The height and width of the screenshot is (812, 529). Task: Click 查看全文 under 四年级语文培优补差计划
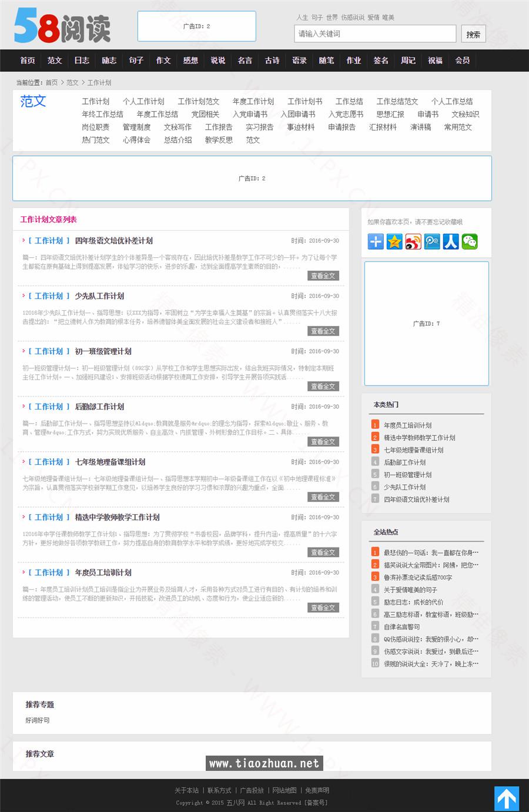pyautogui.click(x=323, y=276)
